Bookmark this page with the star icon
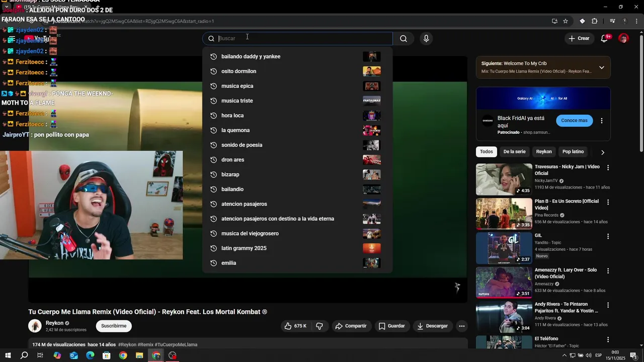The width and height of the screenshot is (644, 362). pyautogui.click(x=566, y=21)
